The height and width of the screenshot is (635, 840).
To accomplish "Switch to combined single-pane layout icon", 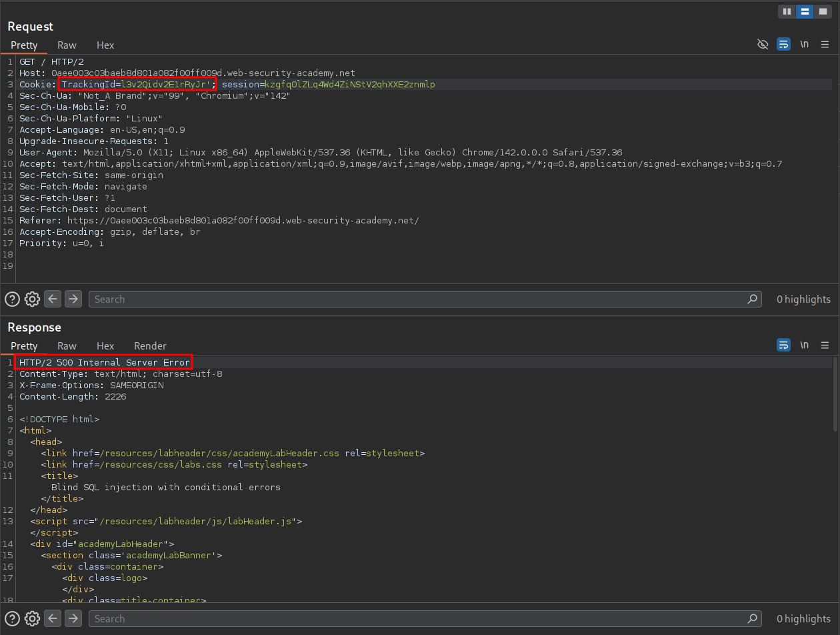I will click(823, 11).
